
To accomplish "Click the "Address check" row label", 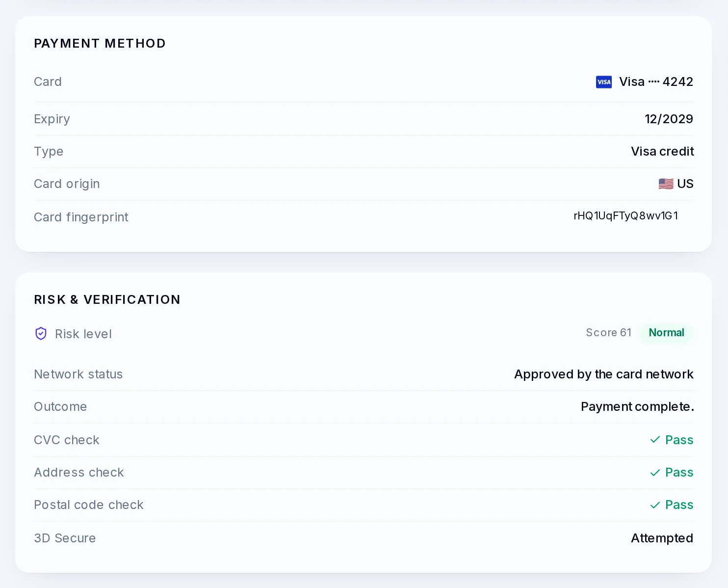I will point(79,472).
